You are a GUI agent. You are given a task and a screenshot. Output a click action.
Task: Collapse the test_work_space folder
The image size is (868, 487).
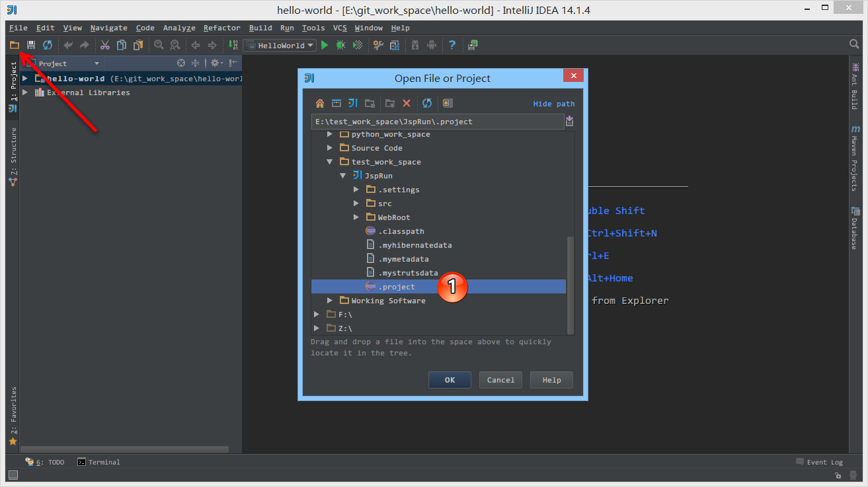pos(330,162)
